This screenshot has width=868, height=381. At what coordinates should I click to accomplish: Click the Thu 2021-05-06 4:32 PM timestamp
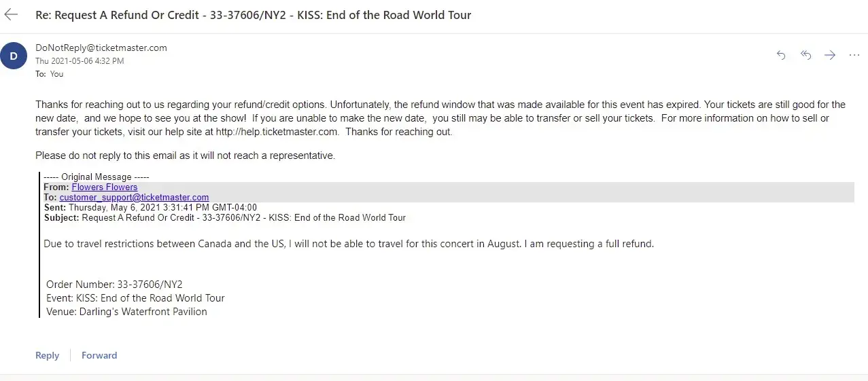coord(80,61)
